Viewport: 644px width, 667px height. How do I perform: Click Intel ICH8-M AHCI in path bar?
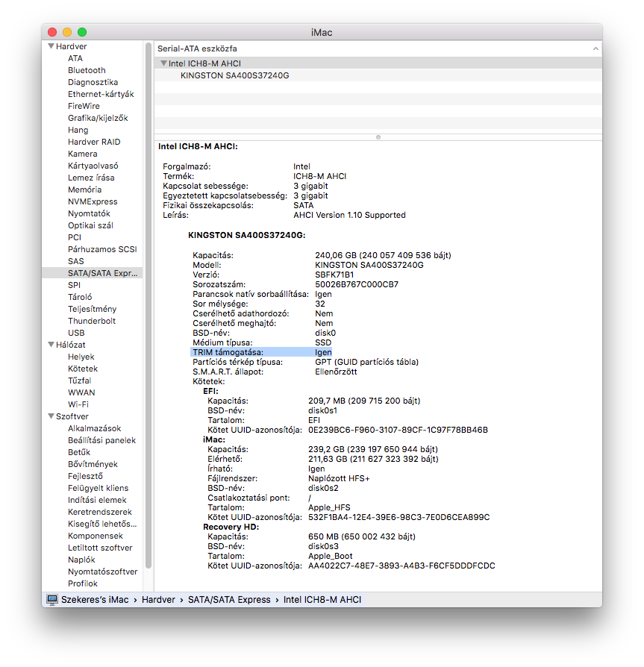[322, 599]
